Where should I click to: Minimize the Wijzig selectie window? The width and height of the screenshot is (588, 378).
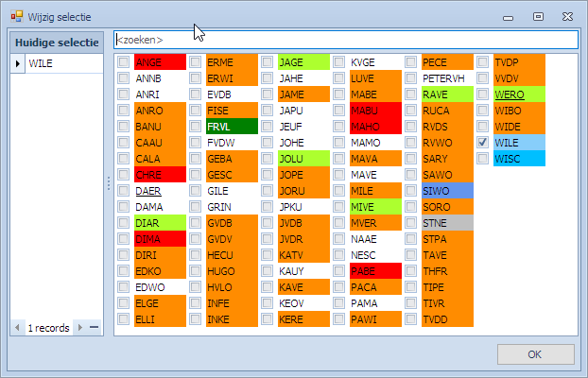(509, 18)
